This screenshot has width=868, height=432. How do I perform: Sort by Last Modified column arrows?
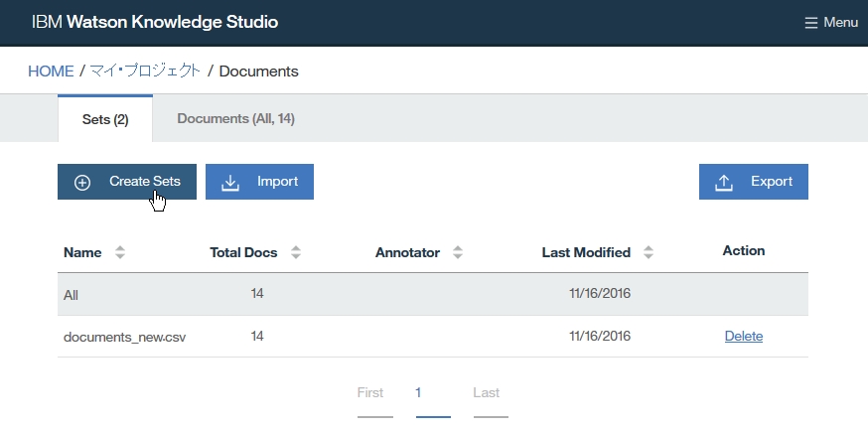(649, 252)
